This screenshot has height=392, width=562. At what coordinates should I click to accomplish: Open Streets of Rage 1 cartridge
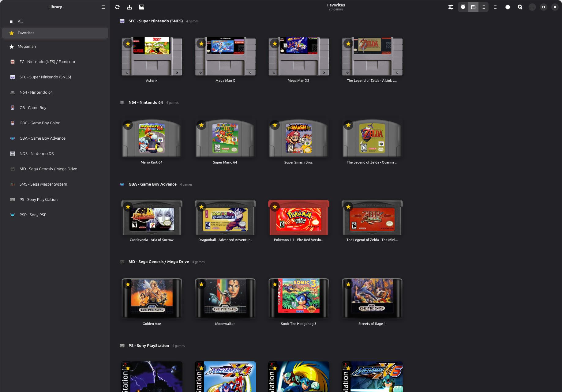pyautogui.click(x=372, y=298)
